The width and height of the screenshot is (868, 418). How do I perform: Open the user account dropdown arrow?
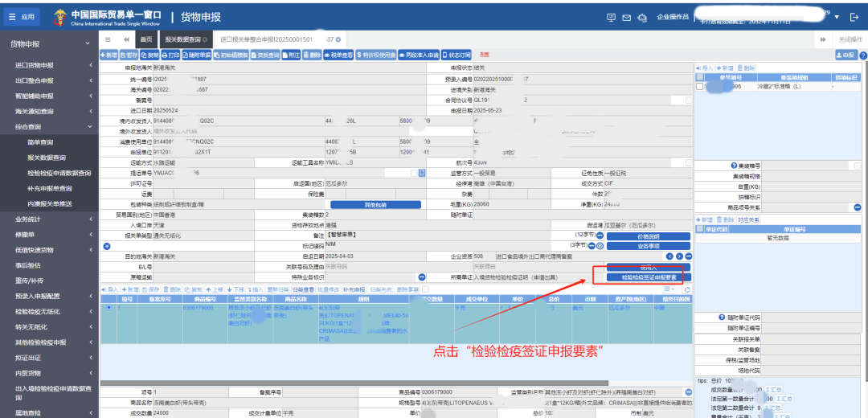[x=837, y=17]
